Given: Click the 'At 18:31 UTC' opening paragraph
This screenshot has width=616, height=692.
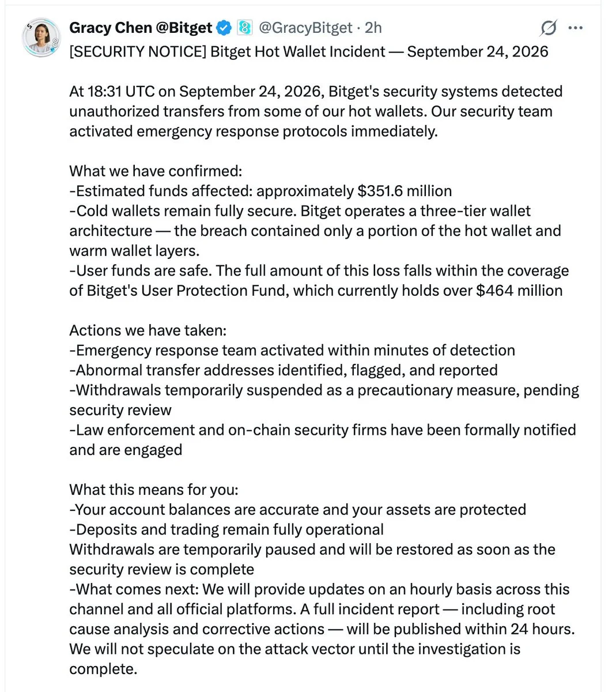Looking at the screenshot, I should click(x=316, y=111).
